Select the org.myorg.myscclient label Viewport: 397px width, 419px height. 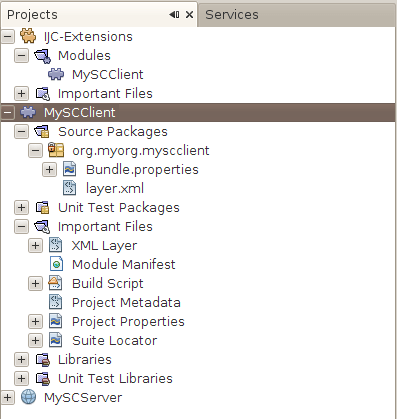[141, 151]
